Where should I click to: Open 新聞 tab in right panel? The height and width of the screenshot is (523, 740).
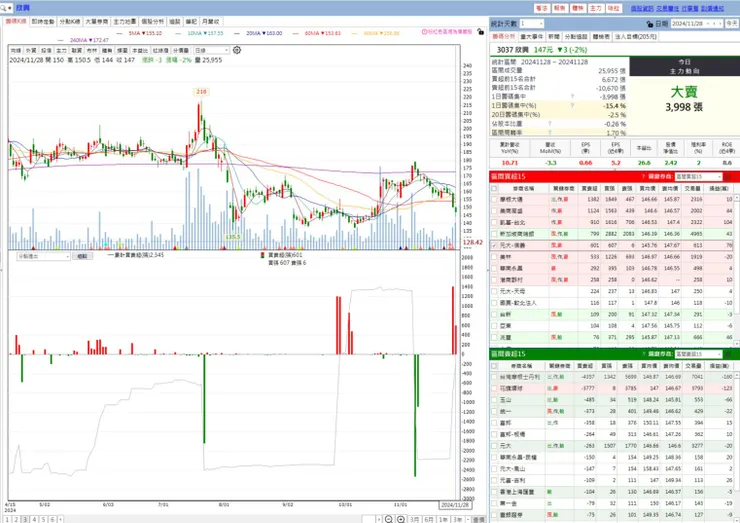pos(554,36)
